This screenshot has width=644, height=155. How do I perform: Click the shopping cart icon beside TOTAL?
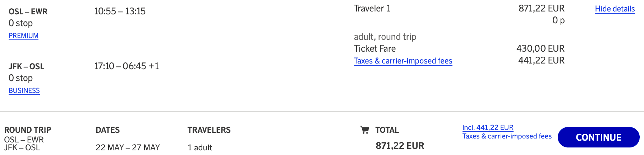point(364,130)
